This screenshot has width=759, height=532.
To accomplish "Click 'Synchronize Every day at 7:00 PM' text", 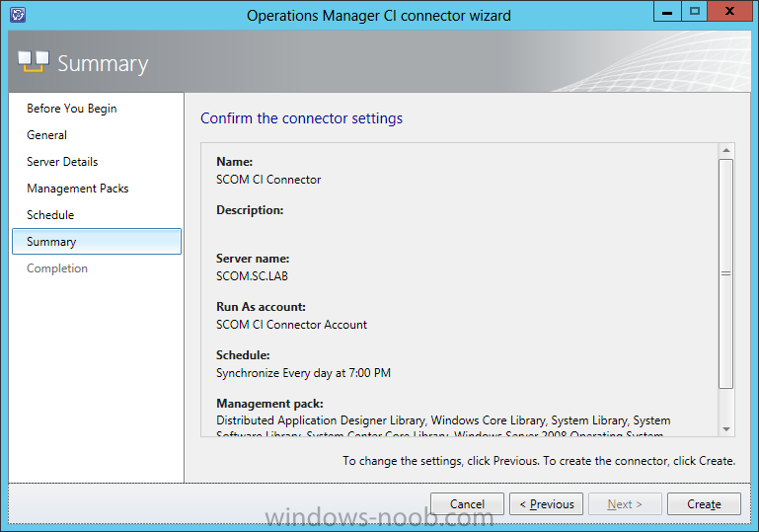I will [x=304, y=373].
